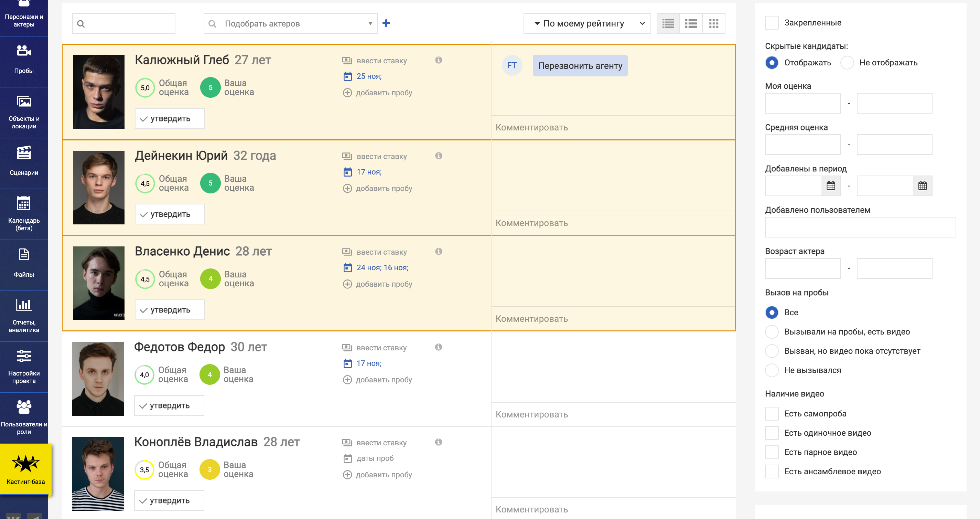Select Не отображать for hidden candidates
Viewport: 980px width, 519px height.
pos(847,63)
